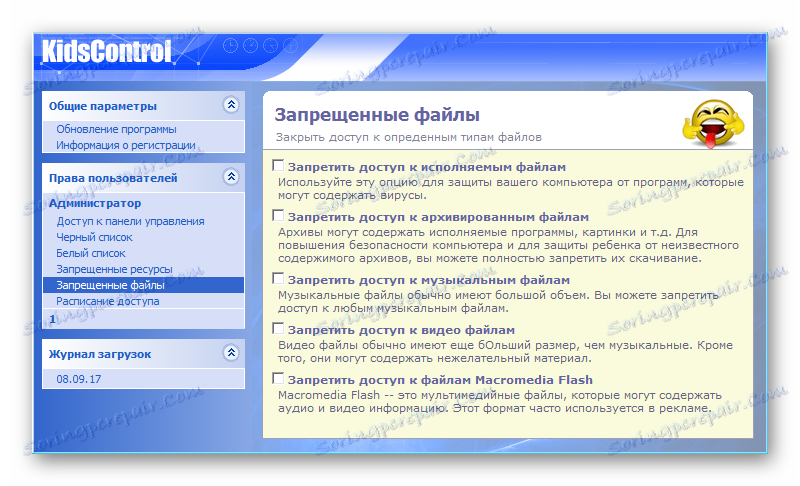Open the Белый список section
The height and width of the screenshot is (486, 800).
point(90,253)
